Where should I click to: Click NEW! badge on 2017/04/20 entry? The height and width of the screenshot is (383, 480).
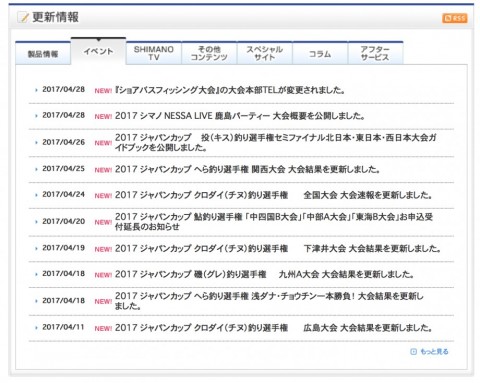[x=103, y=222]
